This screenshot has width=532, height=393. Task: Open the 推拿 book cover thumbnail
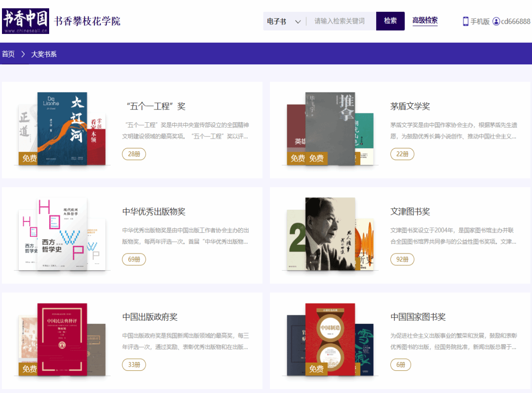tap(330, 128)
